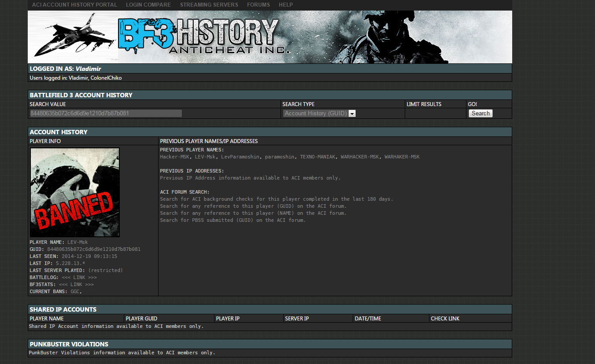Search ACI background checks for last 180 days

pyautogui.click(x=276, y=199)
